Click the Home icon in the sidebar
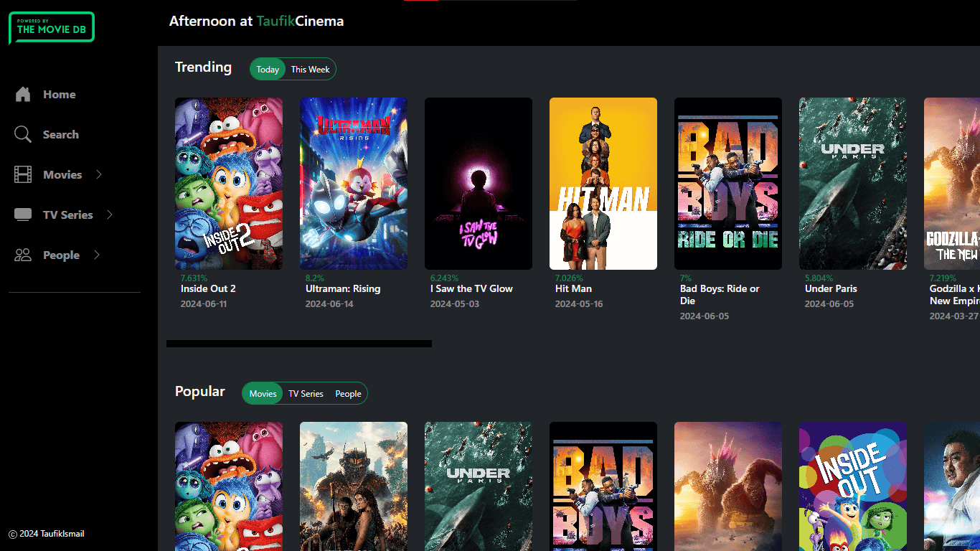This screenshot has height=551, width=980. pyautogui.click(x=22, y=94)
